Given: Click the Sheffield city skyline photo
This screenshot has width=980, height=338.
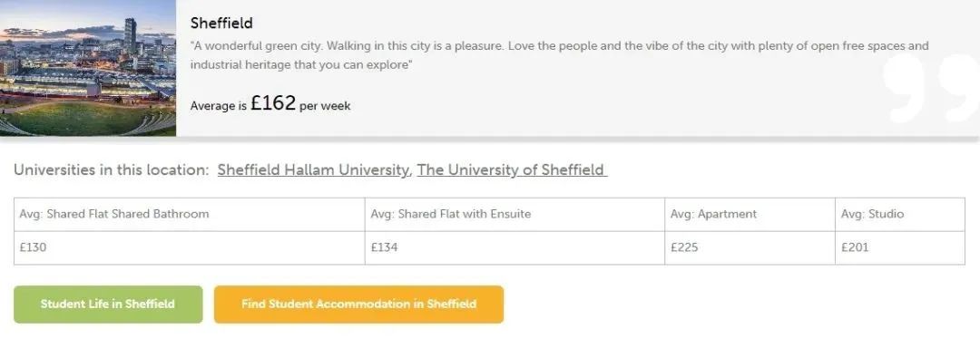Looking at the screenshot, I should [x=87, y=67].
